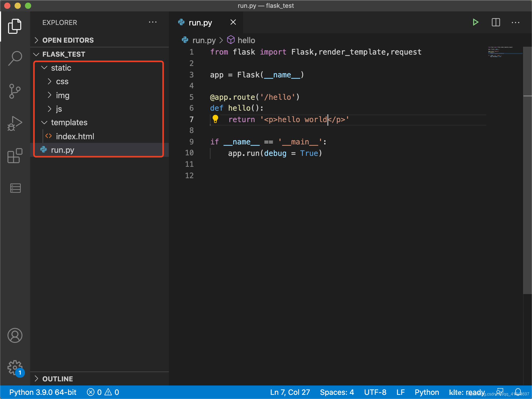Click the Spaces: 4 indentation setting
Viewport: 532px width, 399px height.
click(x=337, y=392)
